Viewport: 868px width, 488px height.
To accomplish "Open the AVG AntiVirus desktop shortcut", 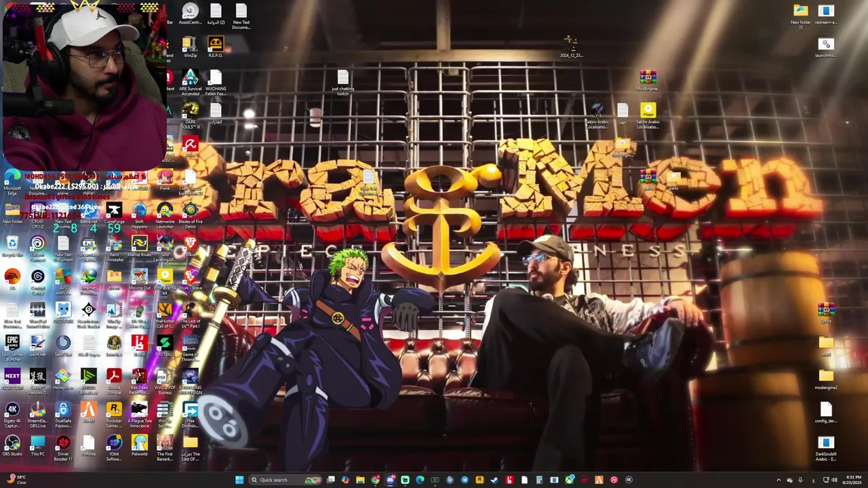I will point(63,280).
